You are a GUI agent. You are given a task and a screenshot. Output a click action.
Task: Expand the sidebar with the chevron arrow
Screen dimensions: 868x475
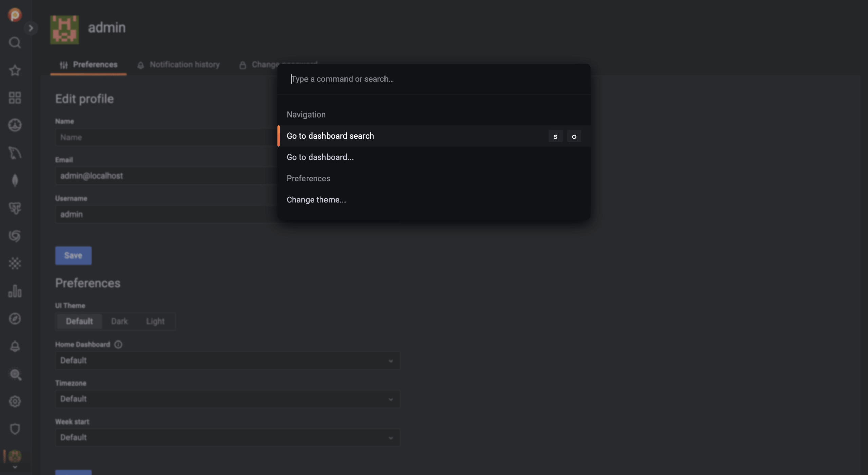click(x=31, y=28)
